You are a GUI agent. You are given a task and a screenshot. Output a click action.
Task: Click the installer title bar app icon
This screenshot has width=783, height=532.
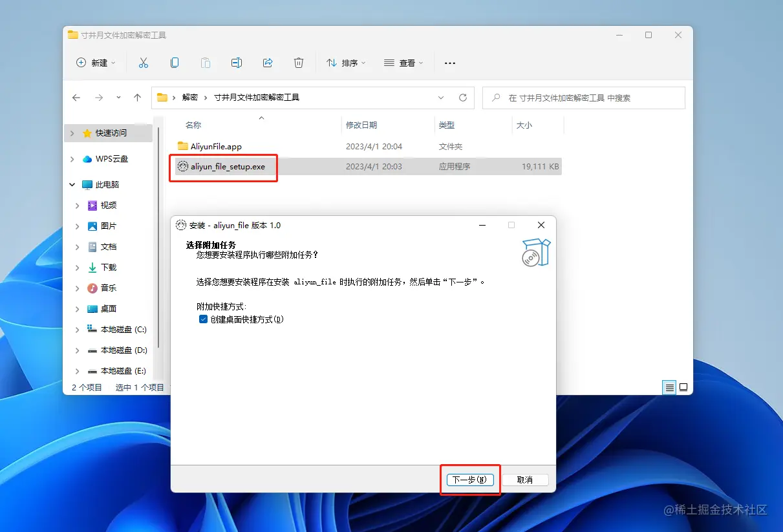tap(181, 225)
